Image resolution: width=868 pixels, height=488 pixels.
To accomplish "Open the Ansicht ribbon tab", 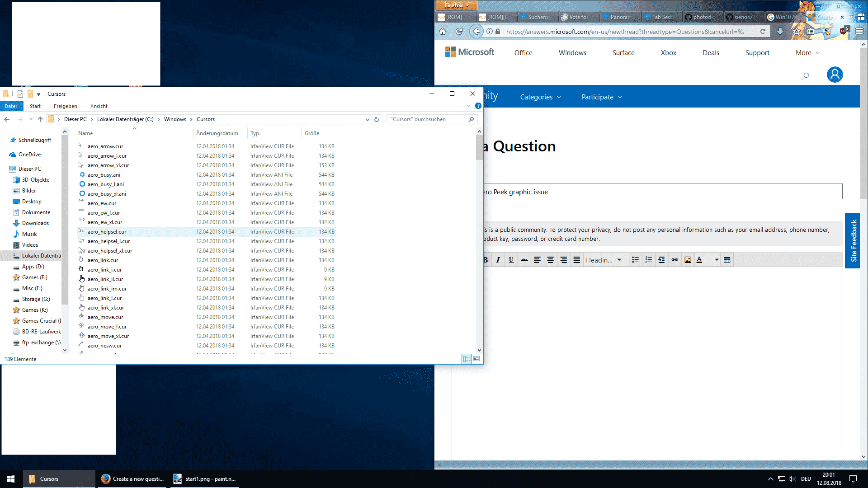I will [x=99, y=106].
